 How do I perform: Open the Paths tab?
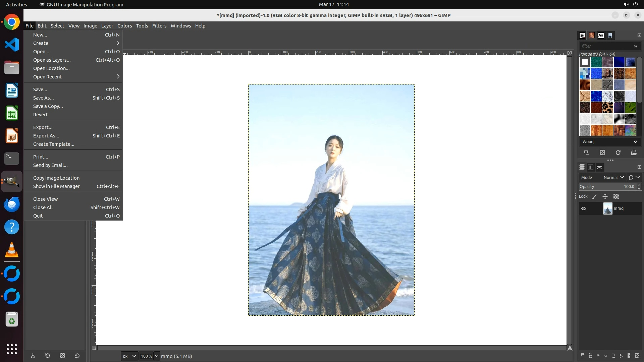600,167
